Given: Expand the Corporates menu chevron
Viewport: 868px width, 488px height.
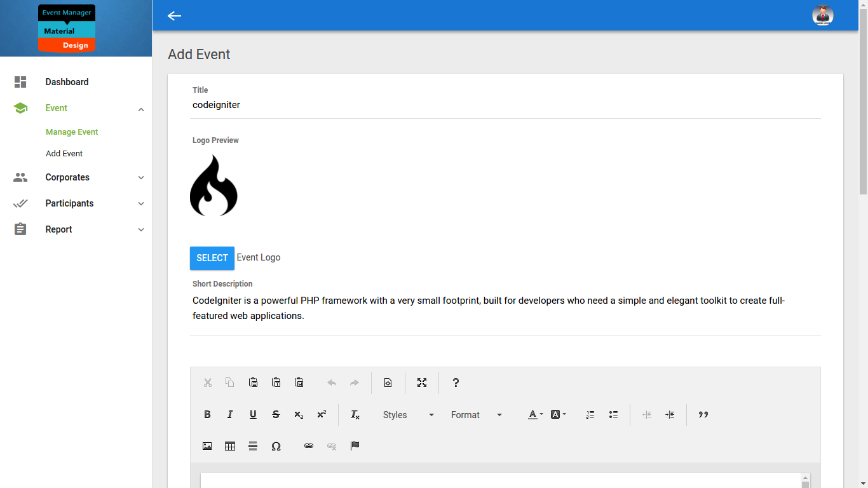Looking at the screenshot, I should 141,178.
